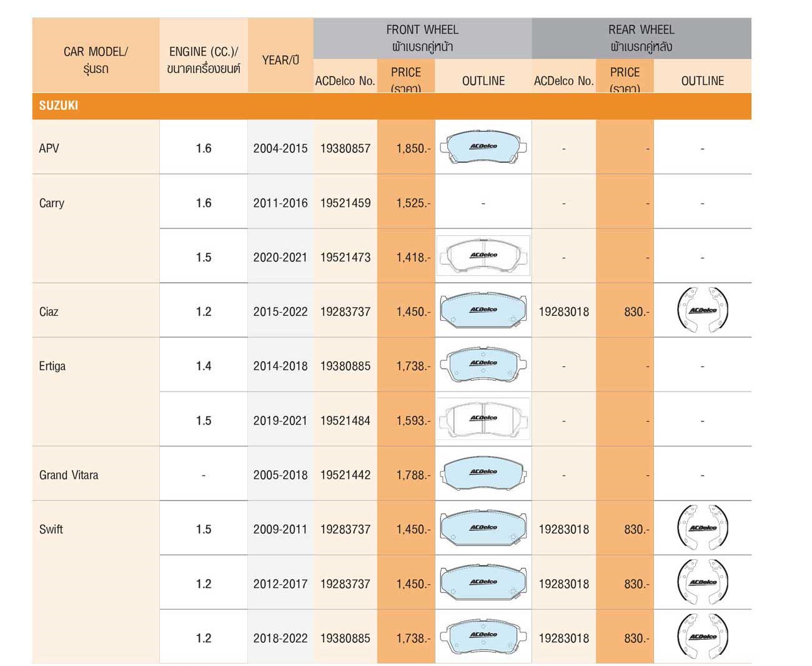Image resolution: width=812 pixels, height=666 pixels.
Task: Click the Ciaz front brake pad outline image
Action: (x=483, y=310)
